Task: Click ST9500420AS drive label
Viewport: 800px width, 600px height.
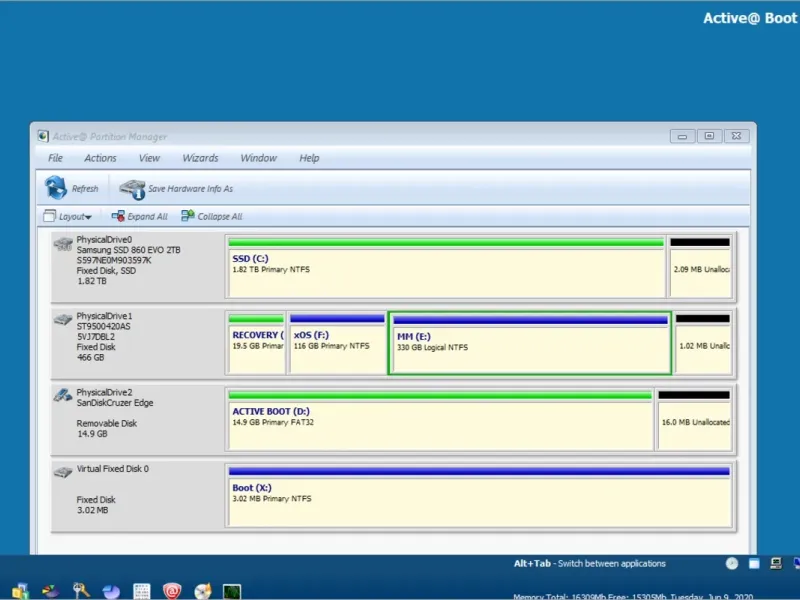Action: 103,327
